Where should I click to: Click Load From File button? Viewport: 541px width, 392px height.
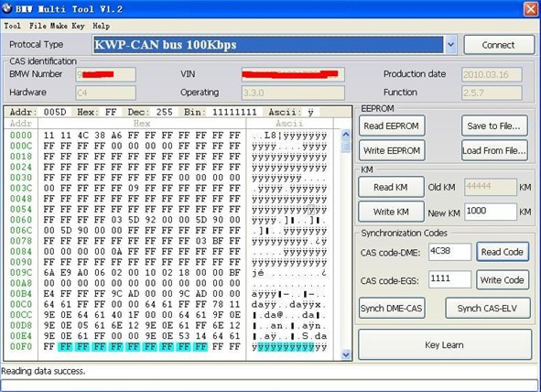[x=494, y=150]
